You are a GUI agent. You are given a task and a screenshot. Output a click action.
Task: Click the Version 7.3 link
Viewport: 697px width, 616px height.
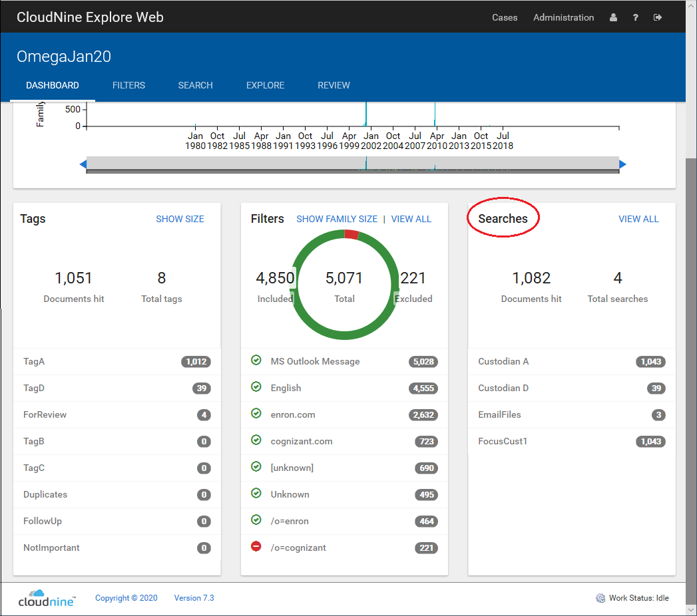(194, 598)
